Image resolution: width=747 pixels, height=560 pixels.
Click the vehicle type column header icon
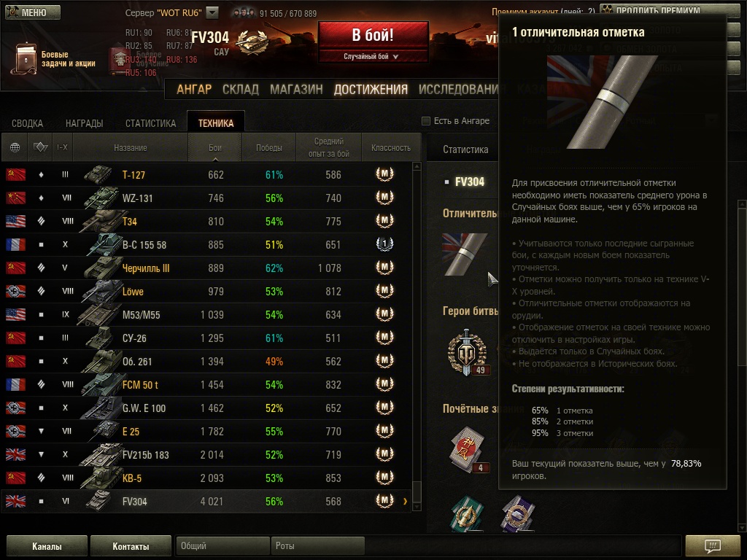pos(41,147)
